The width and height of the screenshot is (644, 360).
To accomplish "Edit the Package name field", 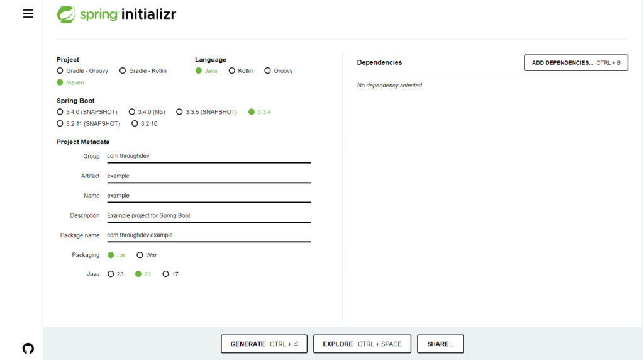I will tap(209, 235).
